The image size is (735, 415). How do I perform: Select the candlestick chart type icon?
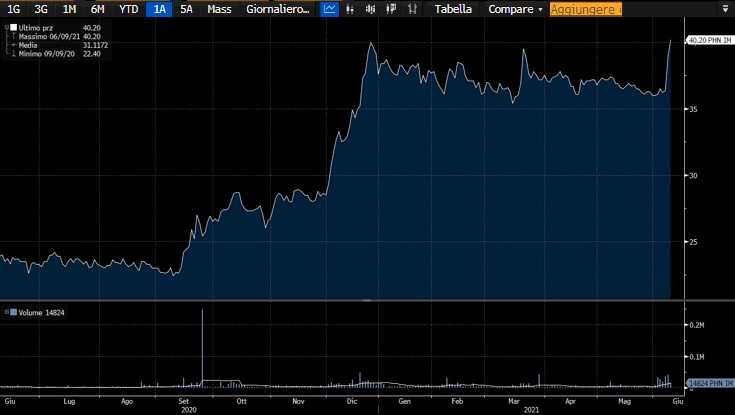(371, 9)
